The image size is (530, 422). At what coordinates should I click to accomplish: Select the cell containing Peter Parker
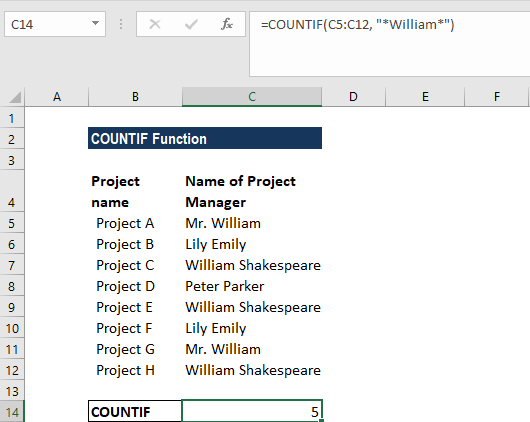tap(252, 286)
